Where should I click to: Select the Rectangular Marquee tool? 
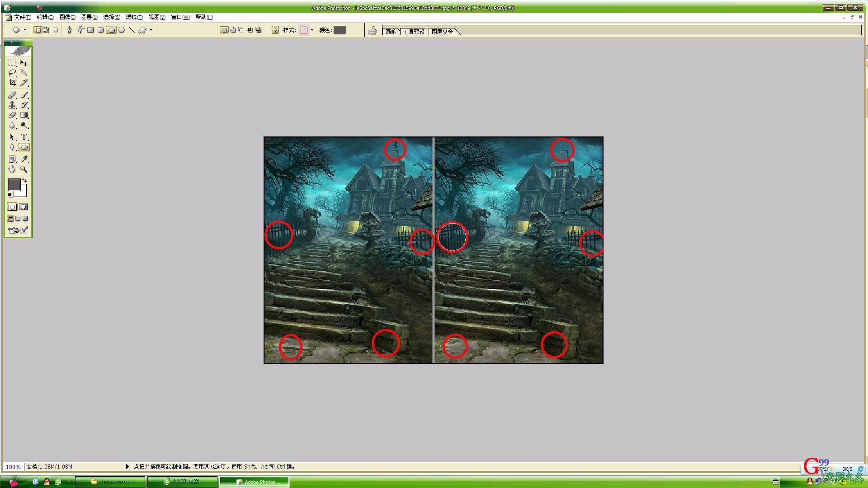click(12, 63)
